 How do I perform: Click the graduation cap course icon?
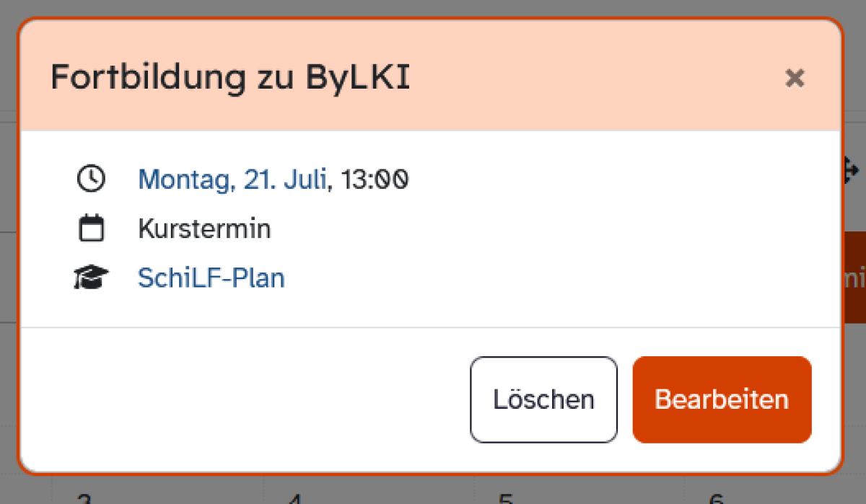pos(91,278)
